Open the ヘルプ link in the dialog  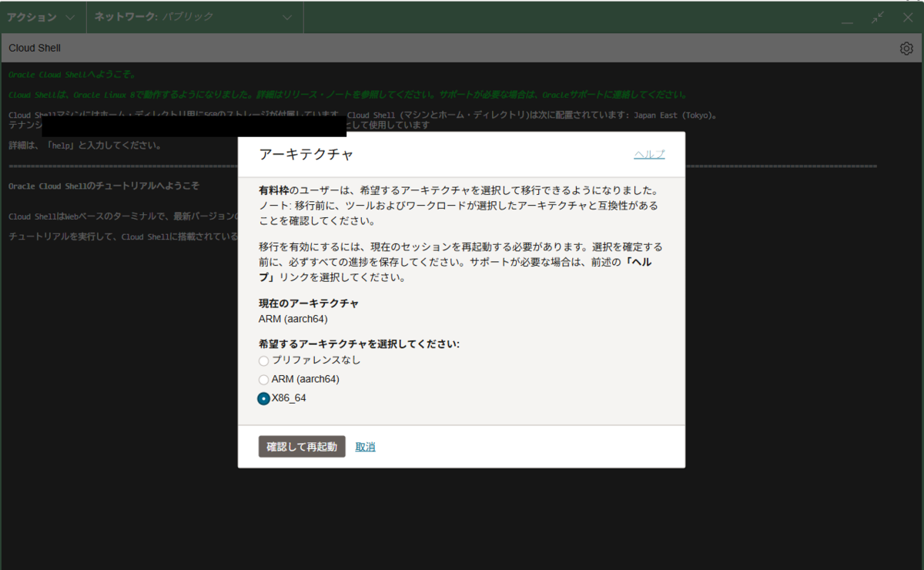click(x=649, y=154)
